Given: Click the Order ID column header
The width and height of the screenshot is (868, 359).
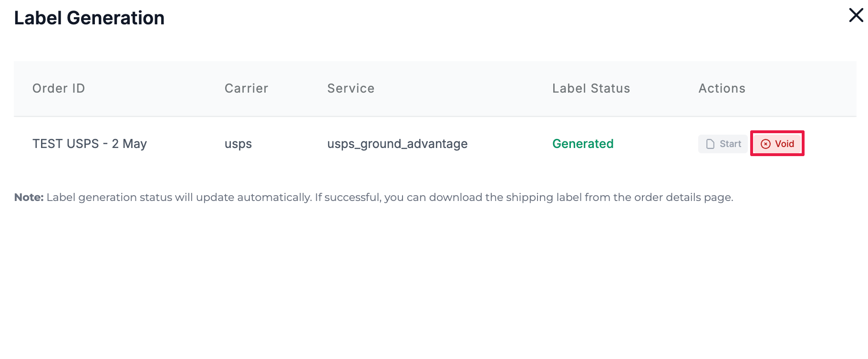Looking at the screenshot, I should pyautogui.click(x=59, y=88).
